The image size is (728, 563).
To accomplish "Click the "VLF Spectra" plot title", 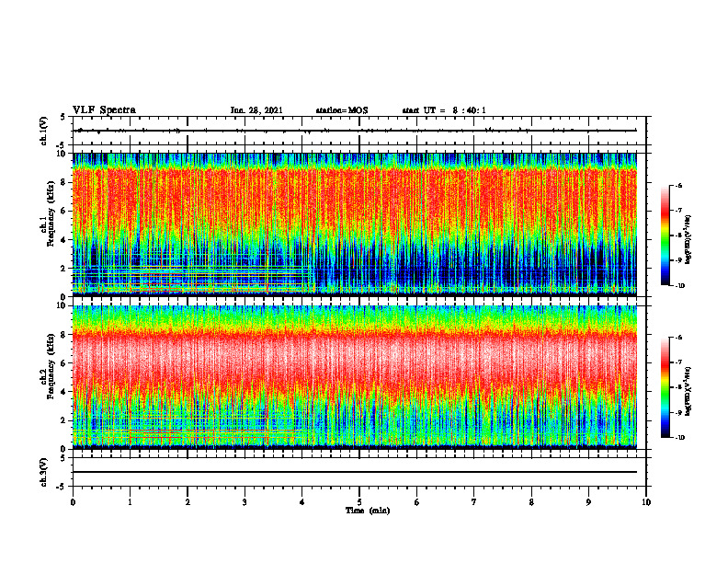I will pyautogui.click(x=104, y=110).
